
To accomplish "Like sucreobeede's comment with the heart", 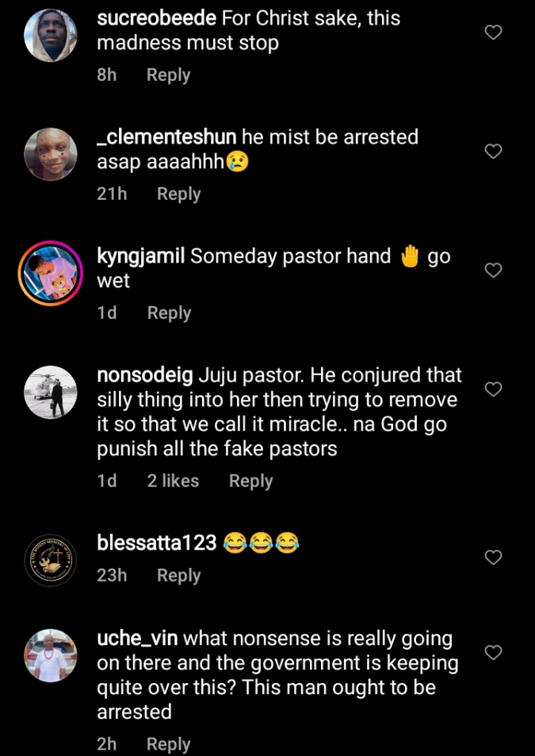I will (x=493, y=33).
